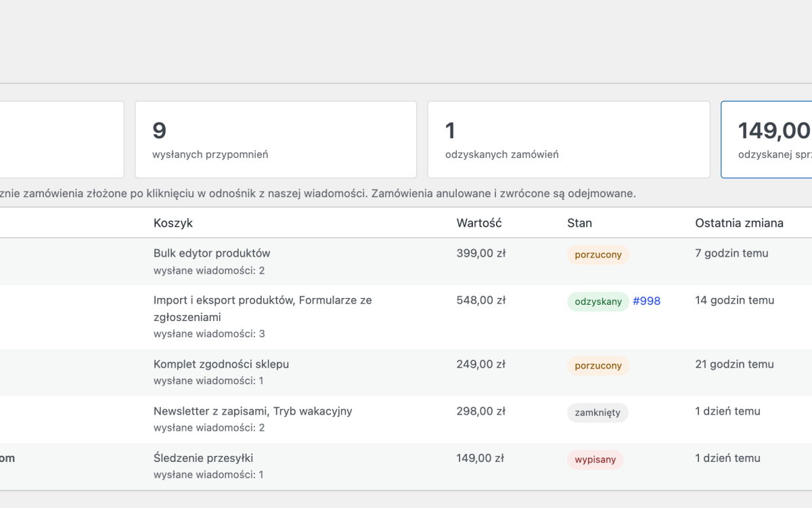Click the 'Stan' column header

click(579, 223)
